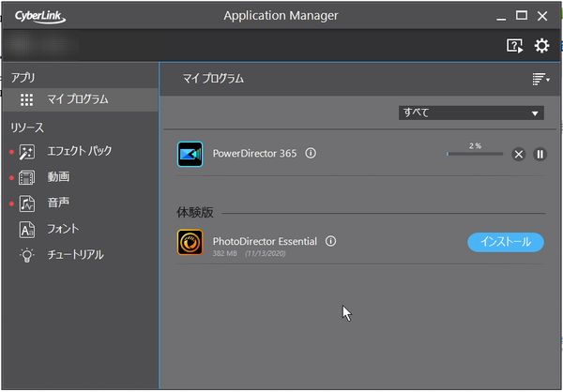Pause the PowerDirector 365 download
Viewport: 563px width, 392px height.
tap(540, 155)
